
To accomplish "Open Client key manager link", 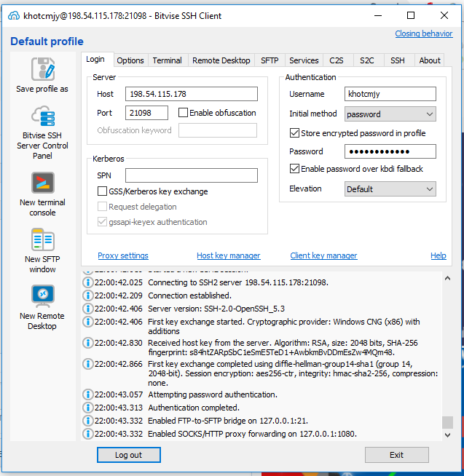I will (323, 255).
